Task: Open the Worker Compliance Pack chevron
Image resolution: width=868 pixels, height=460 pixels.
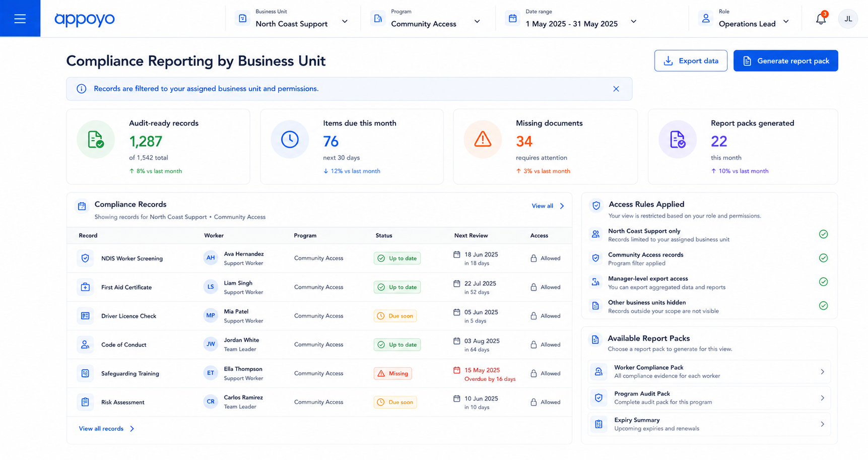Action: click(x=822, y=372)
